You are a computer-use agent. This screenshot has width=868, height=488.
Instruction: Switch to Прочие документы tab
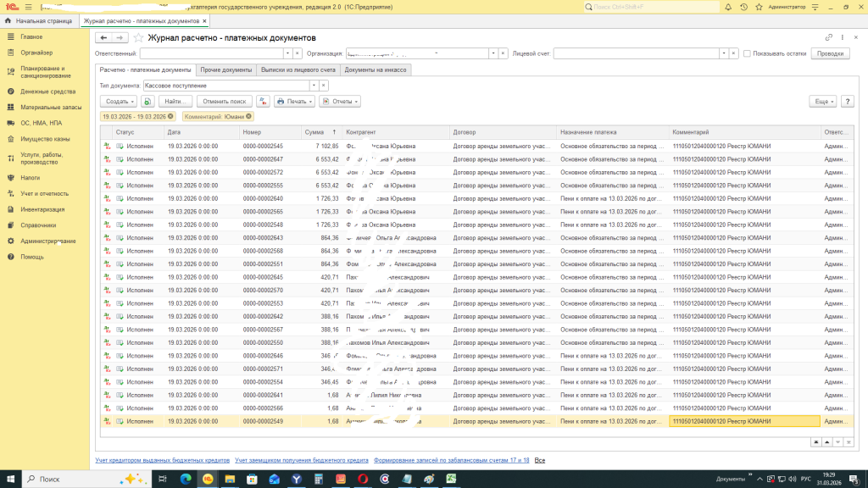[x=225, y=69]
